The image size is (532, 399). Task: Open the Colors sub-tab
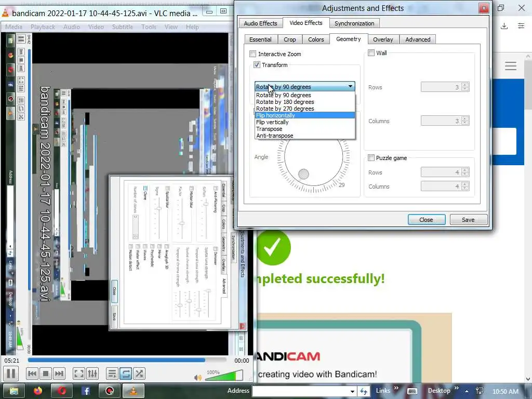tap(316, 39)
